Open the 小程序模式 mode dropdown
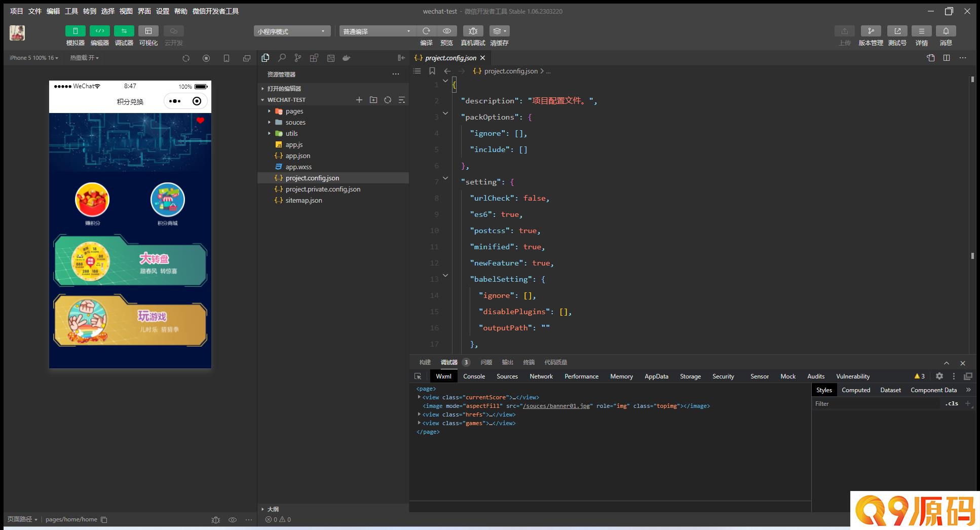980x530 pixels. coord(292,31)
